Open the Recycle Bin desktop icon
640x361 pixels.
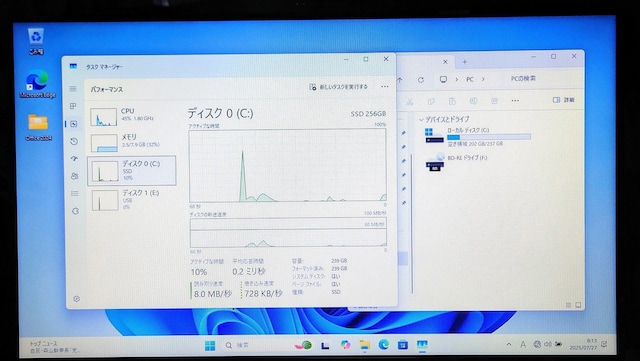36,41
